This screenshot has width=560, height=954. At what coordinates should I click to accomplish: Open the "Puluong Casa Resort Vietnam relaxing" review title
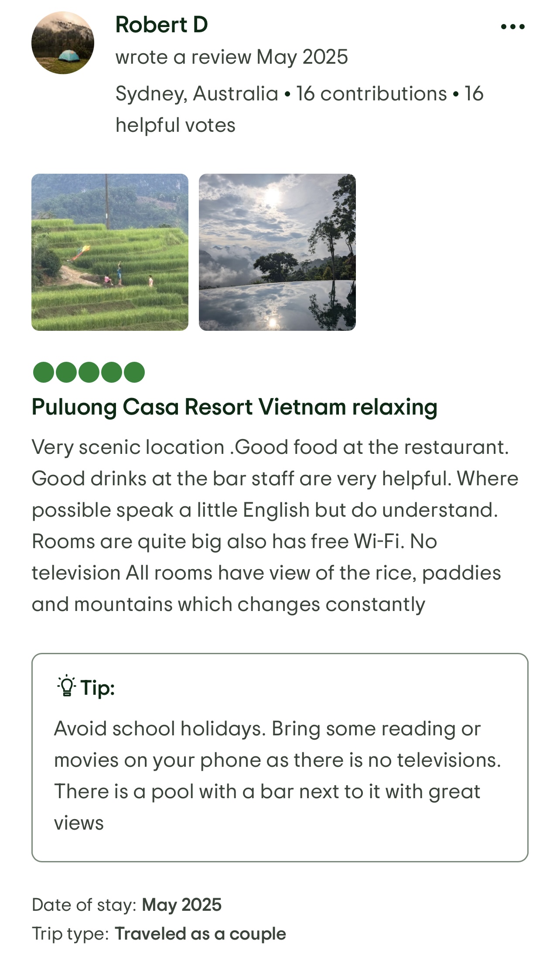click(235, 407)
